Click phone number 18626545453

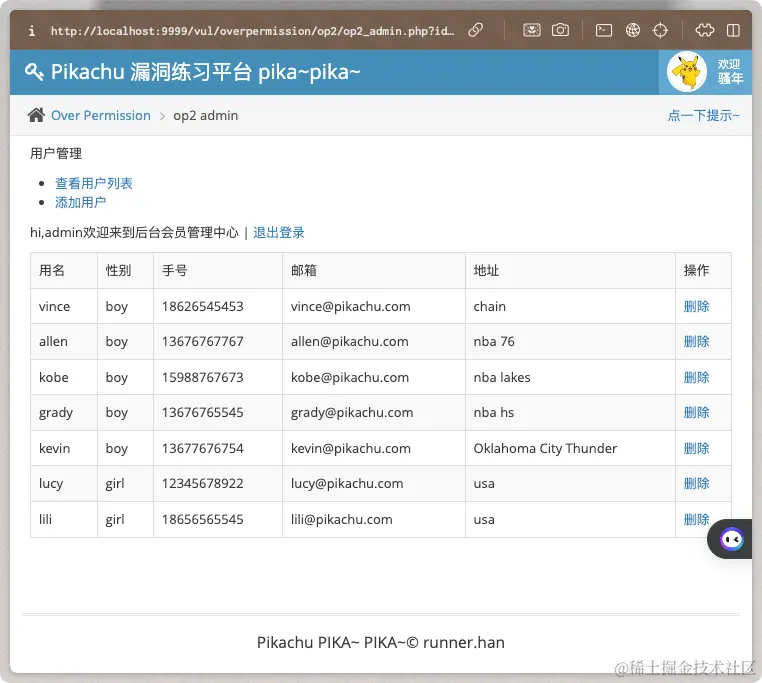click(x=203, y=307)
